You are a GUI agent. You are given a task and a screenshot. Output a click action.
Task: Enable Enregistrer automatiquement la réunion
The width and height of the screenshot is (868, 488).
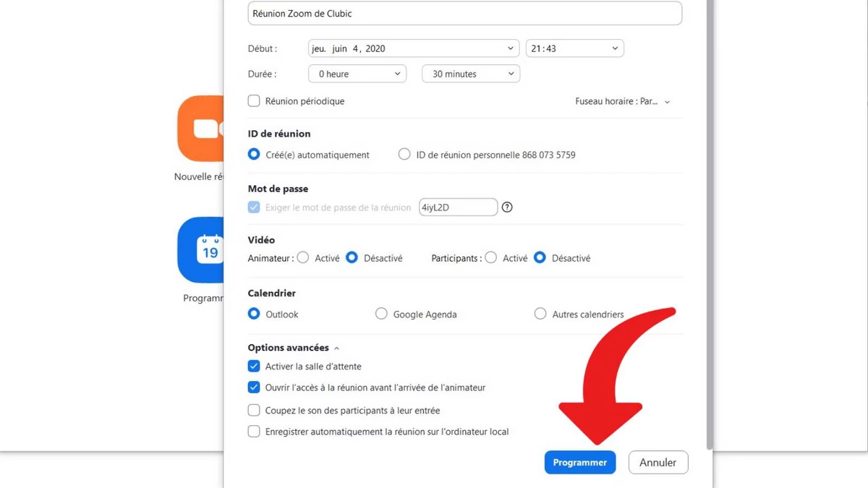tap(254, 432)
